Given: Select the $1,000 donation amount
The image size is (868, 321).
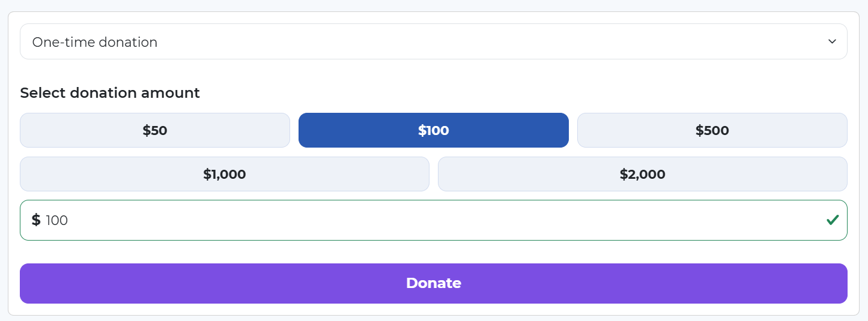Looking at the screenshot, I should 225,175.
